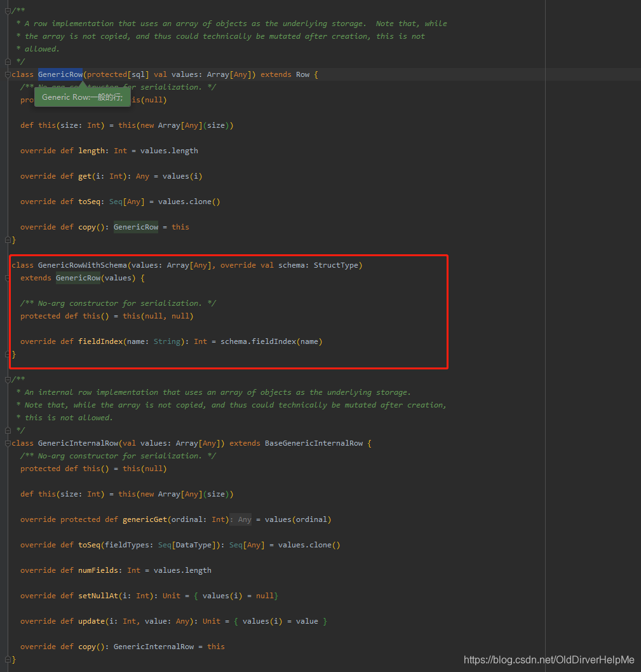Click the StructType type name
The image size is (641, 672).
pyautogui.click(x=336, y=265)
